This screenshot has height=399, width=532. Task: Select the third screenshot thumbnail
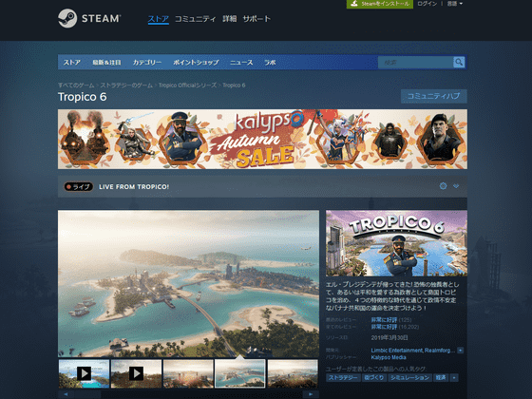pyautogui.click(x=188, y=373)
